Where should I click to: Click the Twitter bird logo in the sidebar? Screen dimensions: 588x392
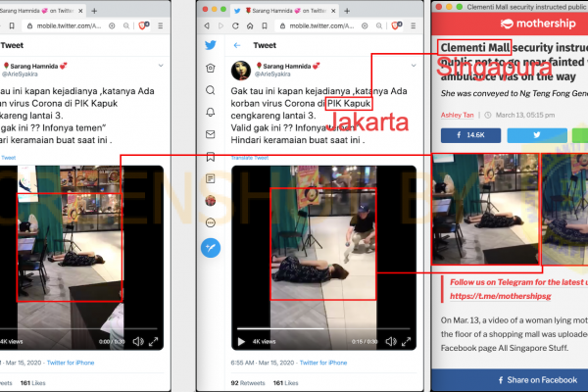tap(211, 45)
